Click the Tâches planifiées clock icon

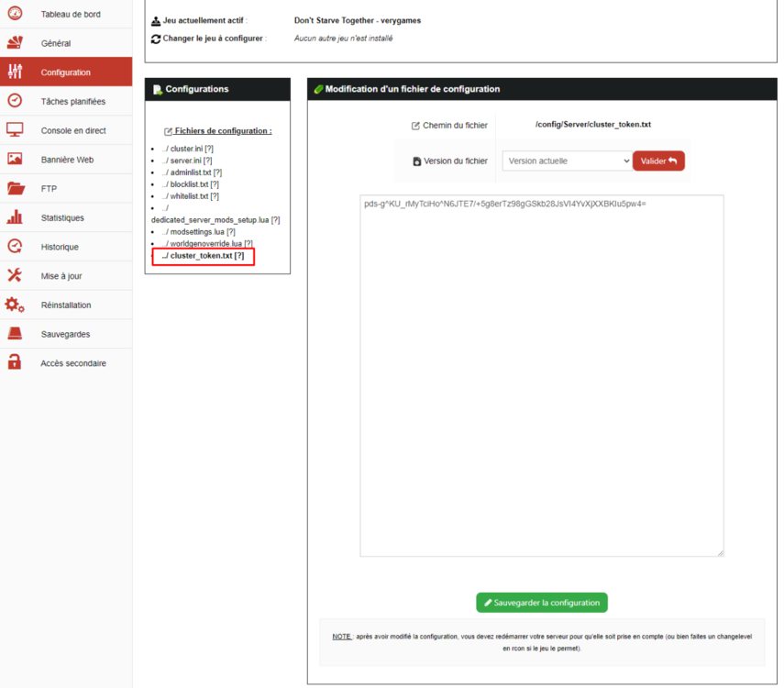coord(15,101)
